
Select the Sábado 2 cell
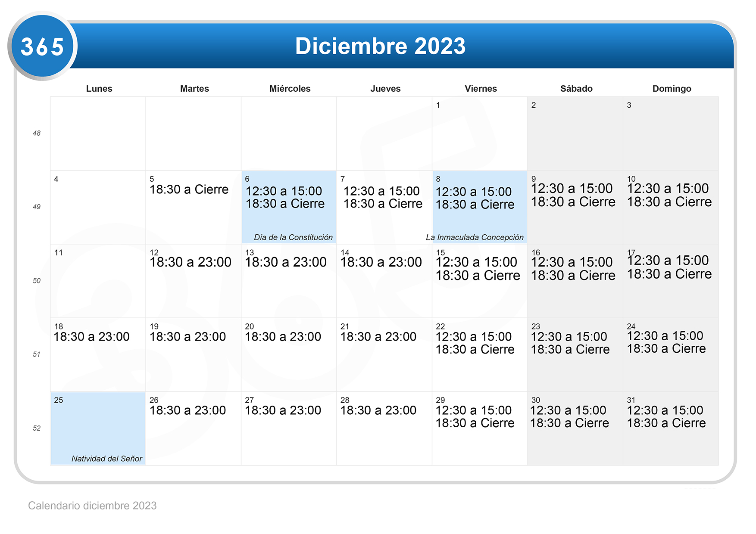[x=575, y=133]
